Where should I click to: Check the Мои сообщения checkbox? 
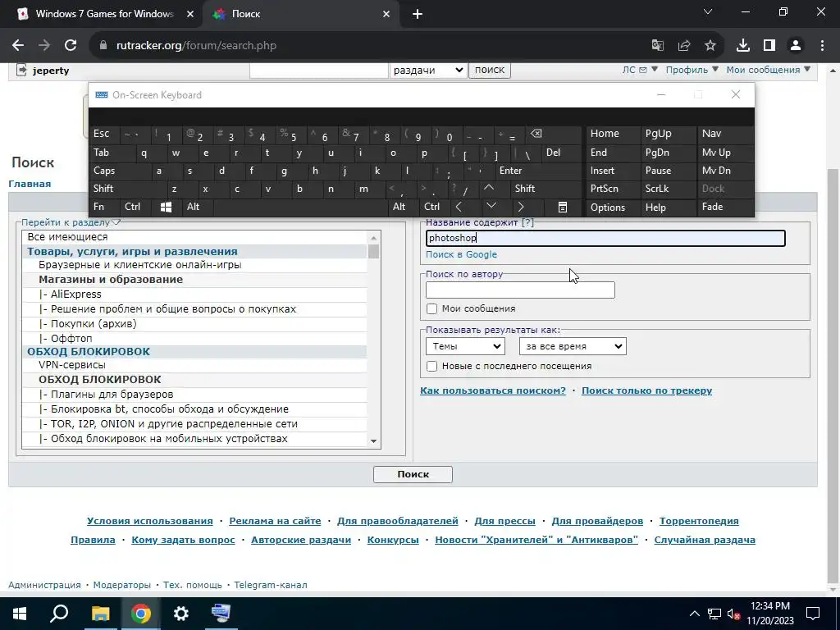point(431,308)
